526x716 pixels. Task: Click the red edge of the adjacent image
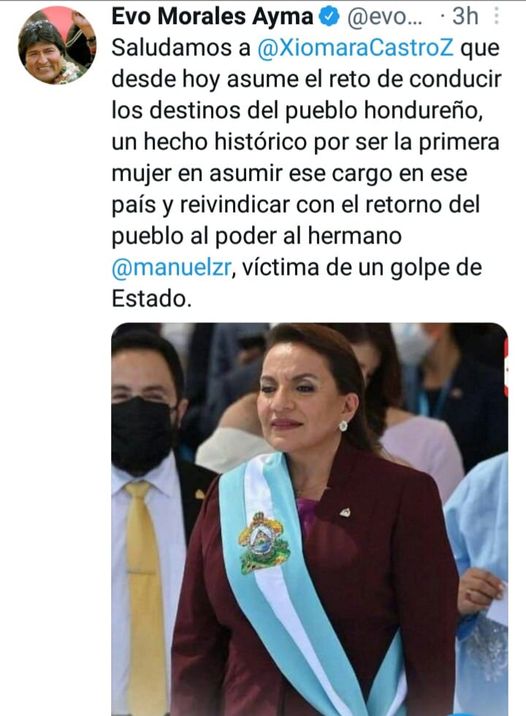click(x=505, y=367)
